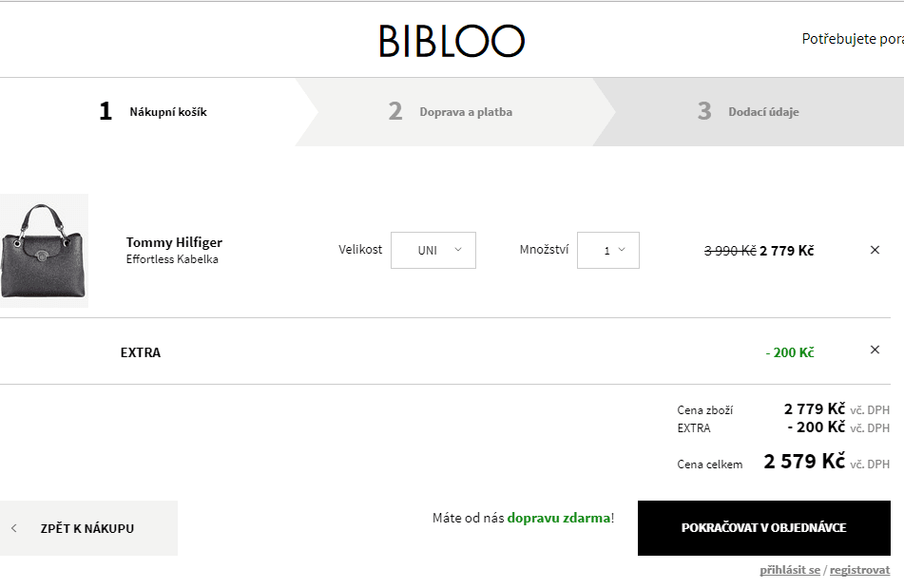Click the BIBLOO logo
Screen dimensions: 904x588
(452, 41)
